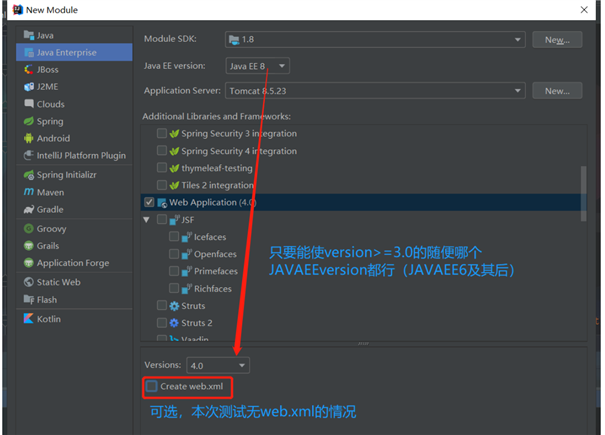Open the Module SDK 1.8 dropdown
The width and height of the screenshot is (605, 435).
coord(375,39)
